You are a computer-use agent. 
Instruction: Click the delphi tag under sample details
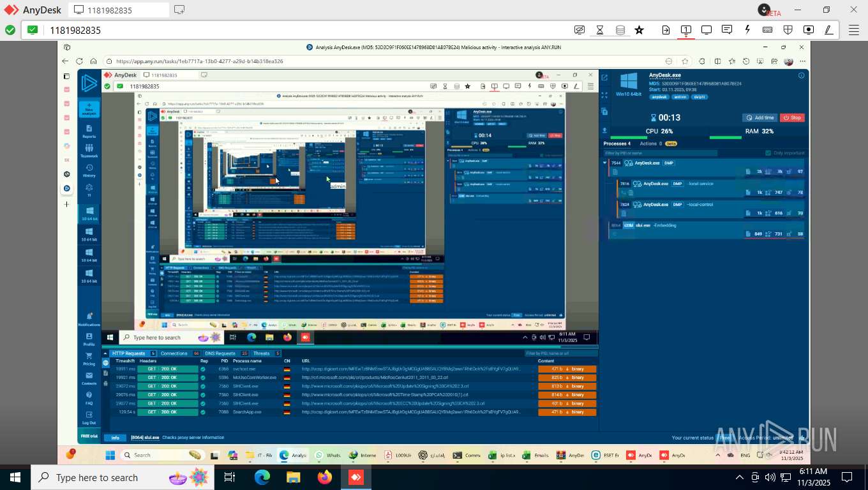pyautogui.click(x=699, y=97)
